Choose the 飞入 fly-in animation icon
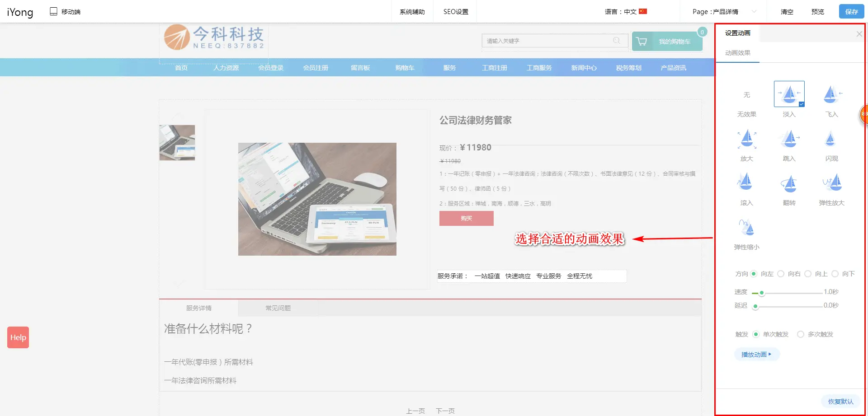The image size is (868, 416). point(831,94)
